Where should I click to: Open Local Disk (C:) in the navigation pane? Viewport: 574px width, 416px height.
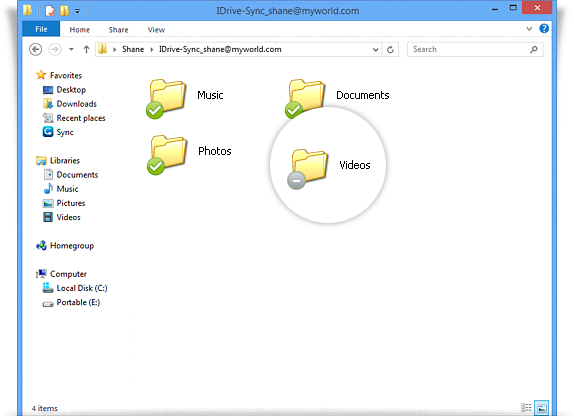point(75,288)
